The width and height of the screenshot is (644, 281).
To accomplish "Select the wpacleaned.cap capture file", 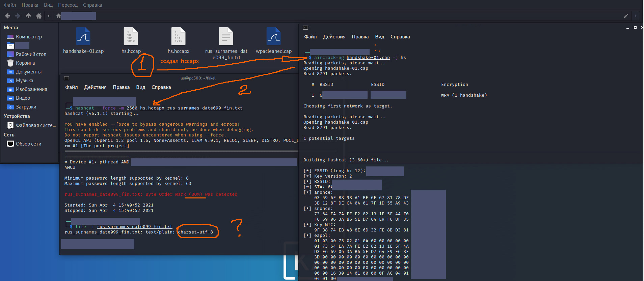I will point(273,37).
